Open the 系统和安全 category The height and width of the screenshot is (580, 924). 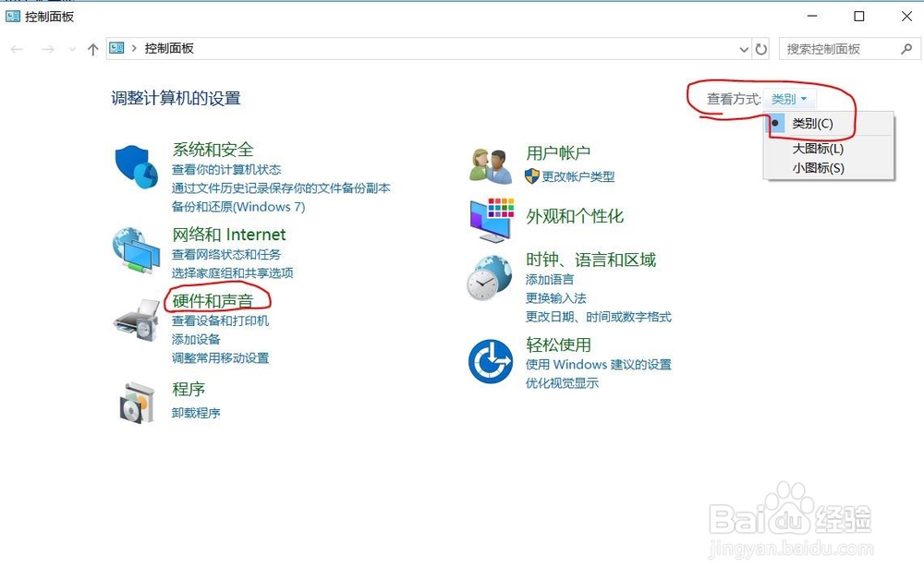(x=213, y=150)
